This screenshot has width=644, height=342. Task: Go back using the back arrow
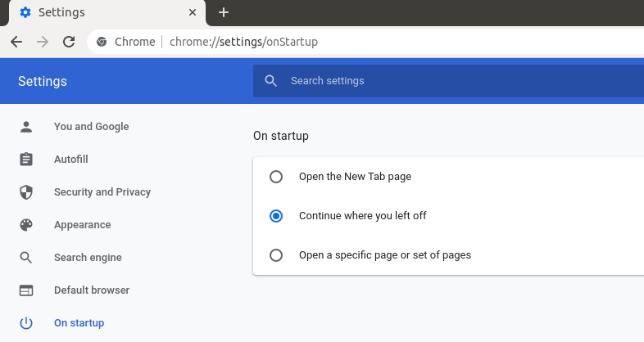click(16, 42)
